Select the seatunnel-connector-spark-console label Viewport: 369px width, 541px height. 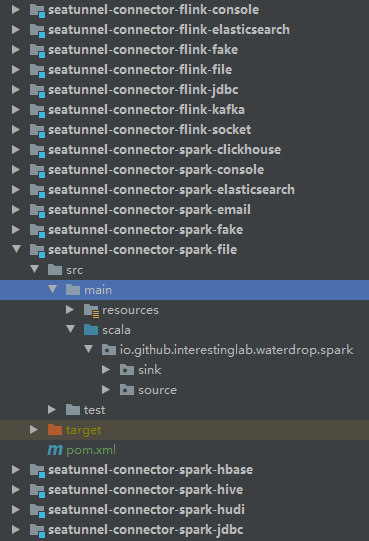[x=156, y=170]
